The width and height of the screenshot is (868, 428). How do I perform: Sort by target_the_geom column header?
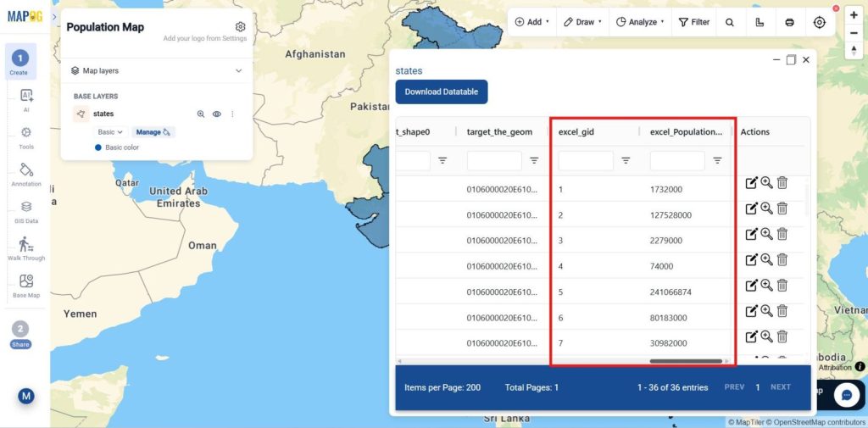(x=499, y=131)
